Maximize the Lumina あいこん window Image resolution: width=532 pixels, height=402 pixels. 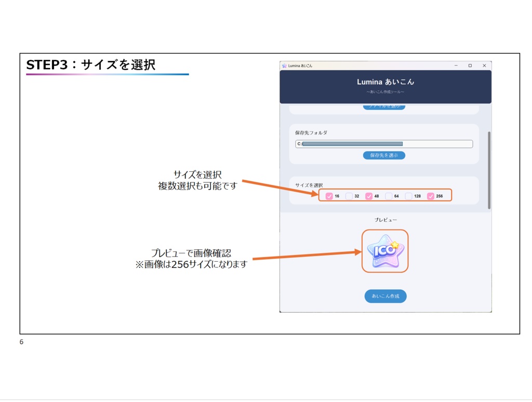(470, 65)
